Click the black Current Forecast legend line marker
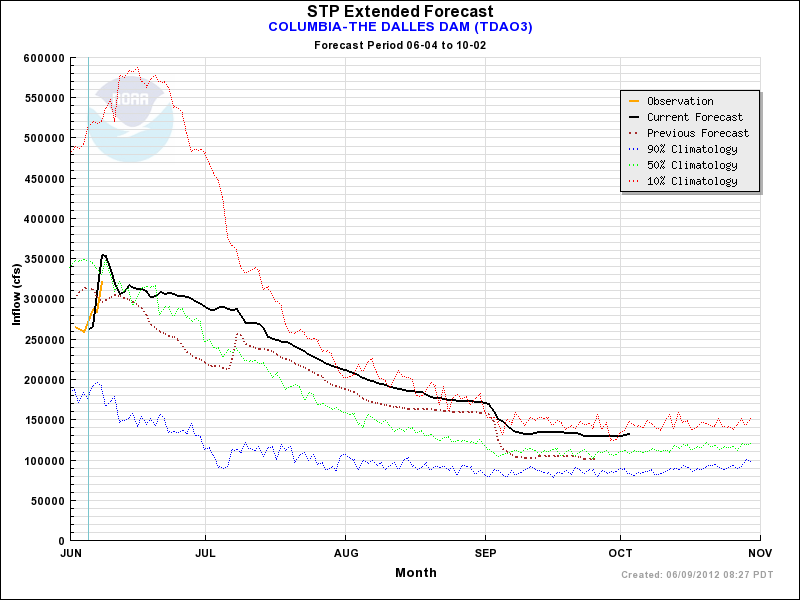This screenshot has height=600, width=800. pos(633,117)
